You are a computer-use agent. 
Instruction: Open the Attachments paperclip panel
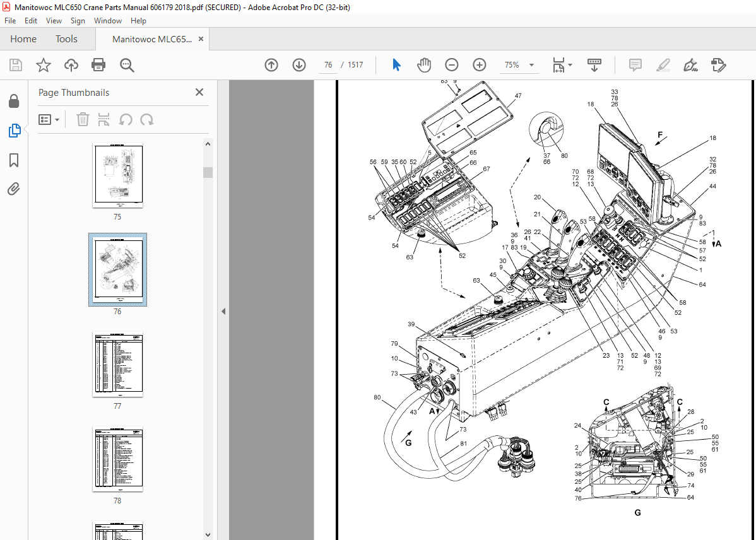(14, 189)
